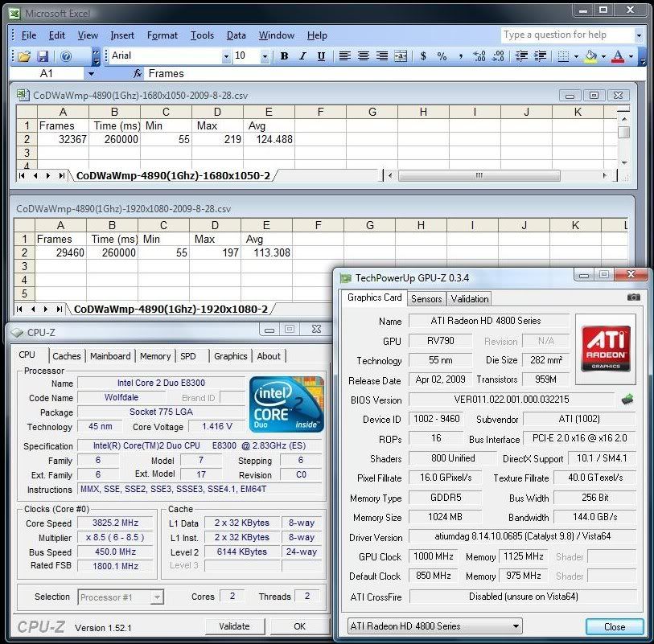
Task: Toggle Underline formatting in Excel toolbar
Action: pos(321,55)
